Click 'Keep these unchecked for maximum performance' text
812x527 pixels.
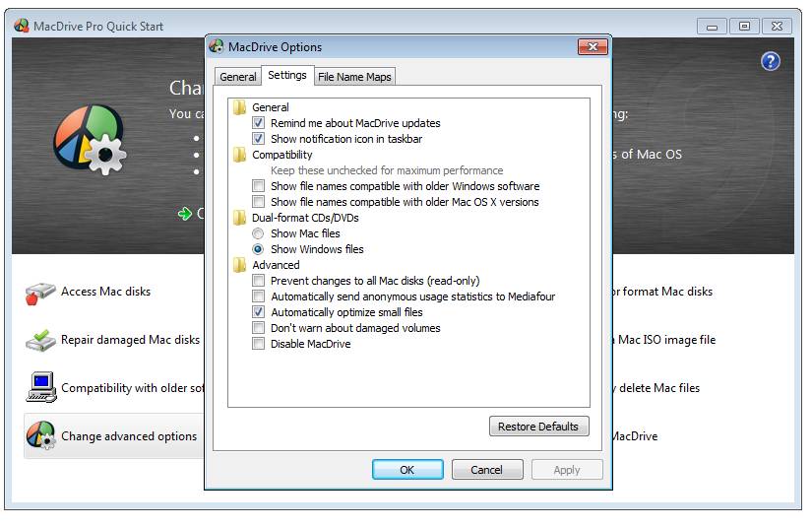click(x=387, y=170)
